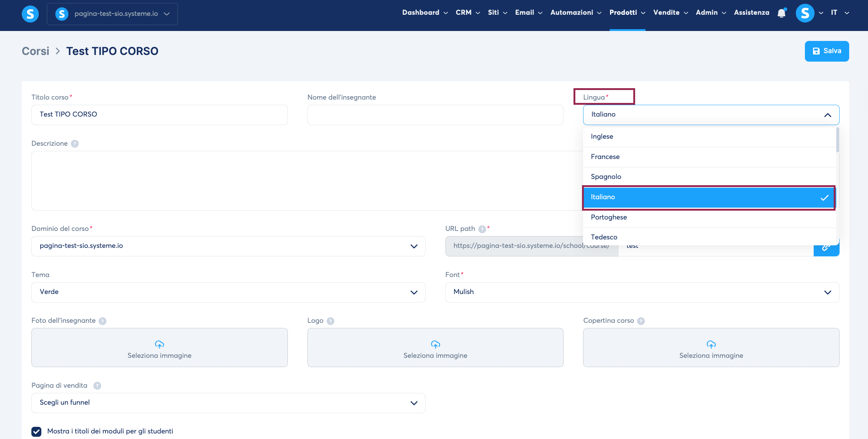
Task: Open the Scegli un funnel dropdown
Action: (228, 403)
